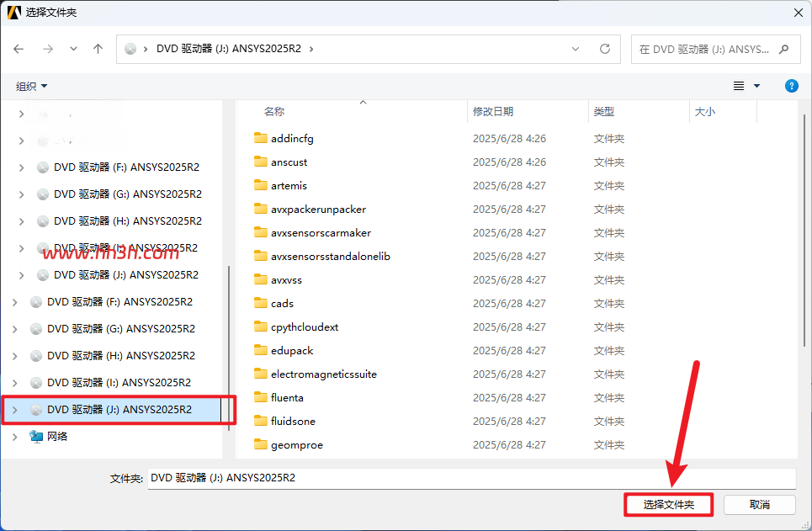Select the cpythcloudext folder name
This screenshot has height=531, width=812.
305,327
